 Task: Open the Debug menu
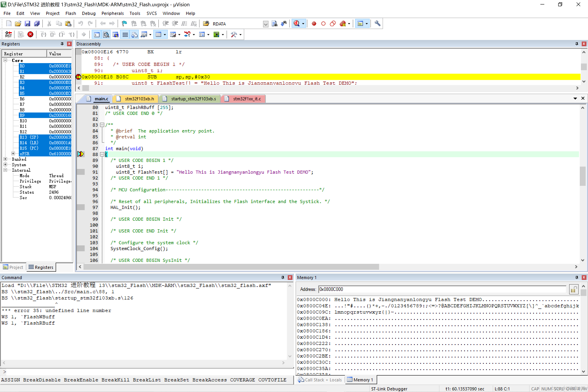click(89, 13)
